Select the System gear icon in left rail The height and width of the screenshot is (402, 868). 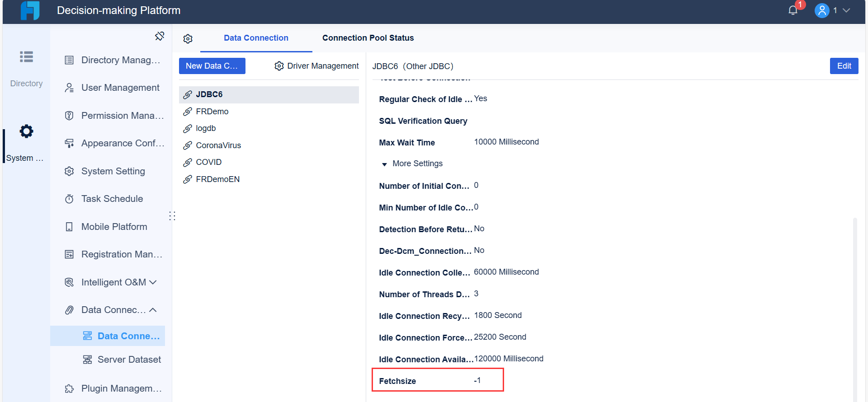26,131
